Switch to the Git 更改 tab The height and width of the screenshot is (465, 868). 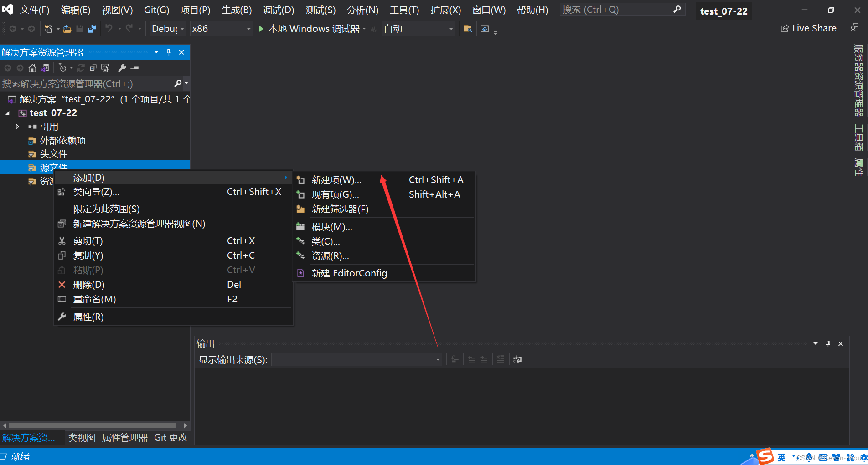pos(170,438)
